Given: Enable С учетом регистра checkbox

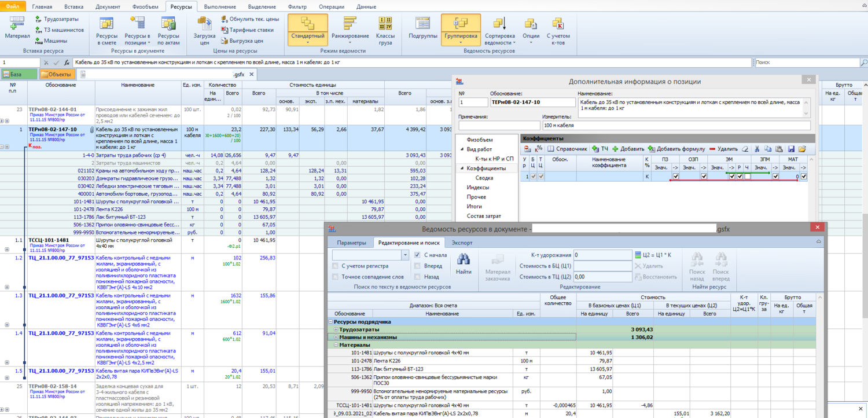Looking at the screenshot, I should [336, 266].
